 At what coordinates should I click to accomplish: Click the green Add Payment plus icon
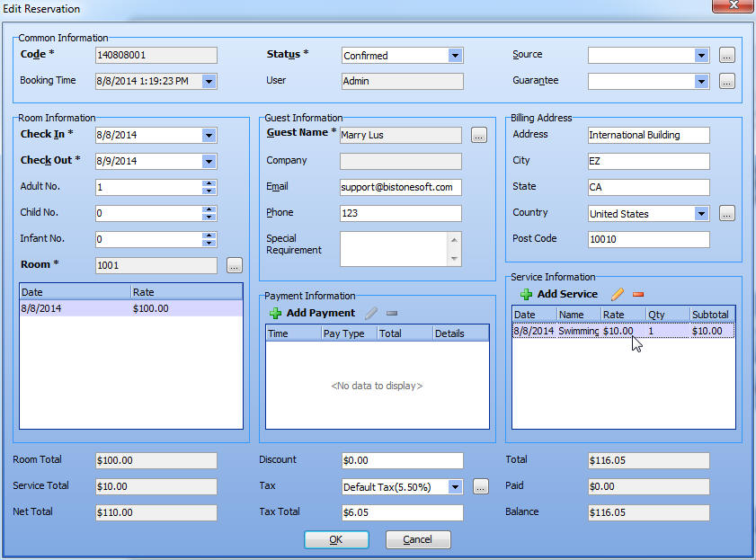point(276,313)
